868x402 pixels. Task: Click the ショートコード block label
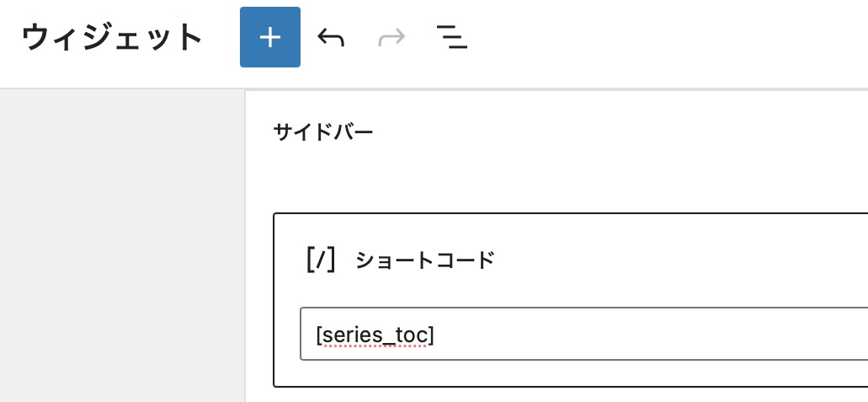point(424,260)
